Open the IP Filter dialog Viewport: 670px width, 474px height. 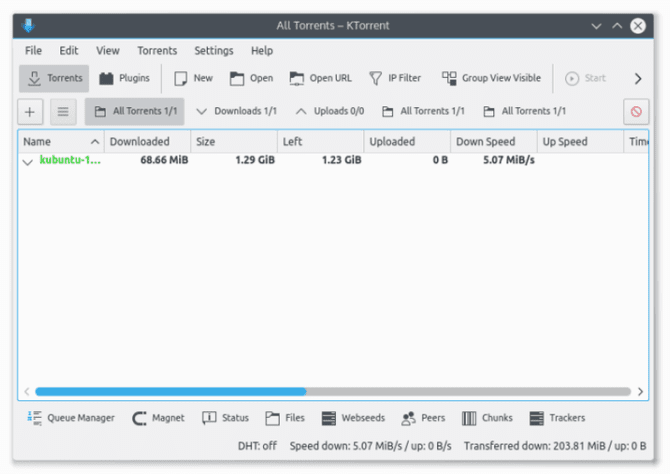395,79
